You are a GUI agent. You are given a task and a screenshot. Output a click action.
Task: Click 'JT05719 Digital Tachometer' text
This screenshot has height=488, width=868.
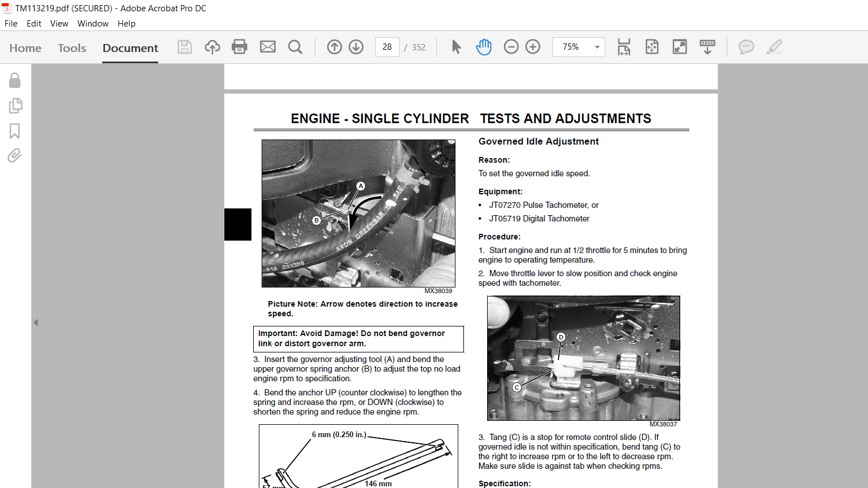click(539, 219)
